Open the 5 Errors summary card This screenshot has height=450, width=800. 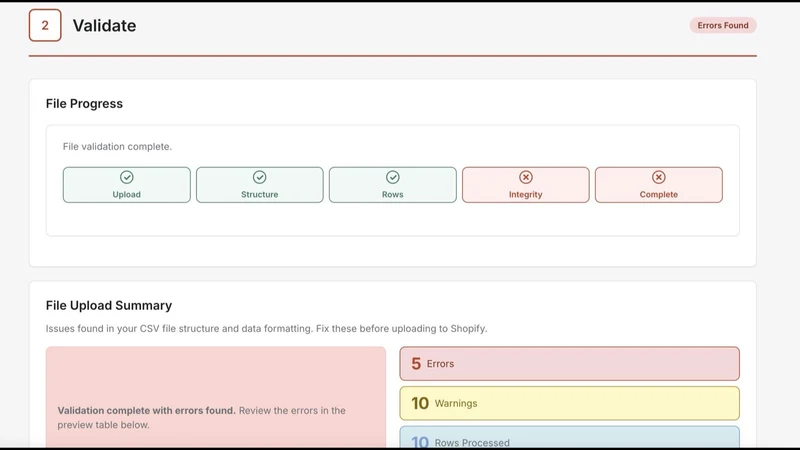pos(569,364)
